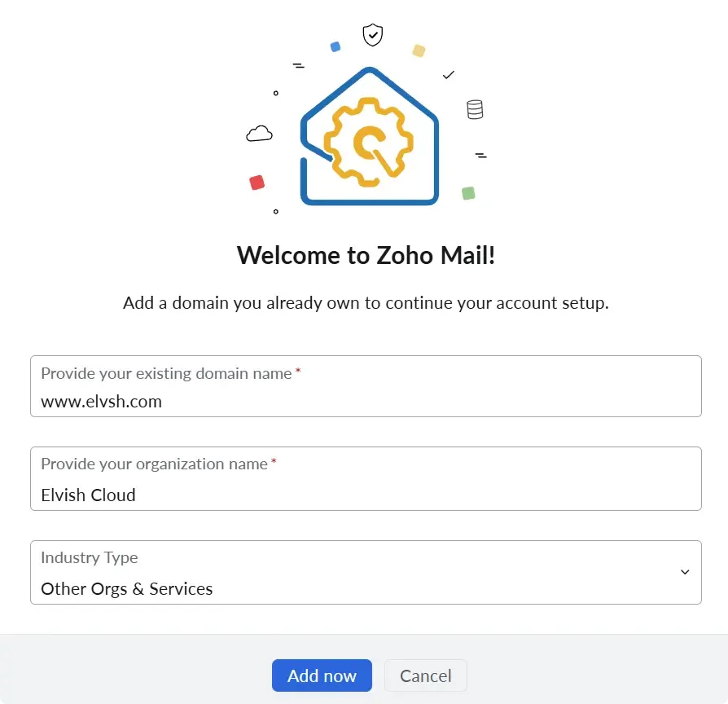
Task: Click the 'Welcome to Zoho Mail!' heading
Action: 366,255
